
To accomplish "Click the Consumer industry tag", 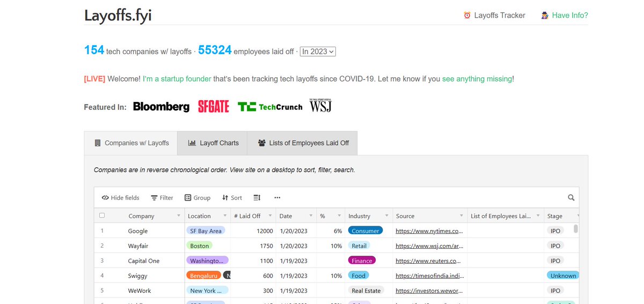I will click(365, 231).
